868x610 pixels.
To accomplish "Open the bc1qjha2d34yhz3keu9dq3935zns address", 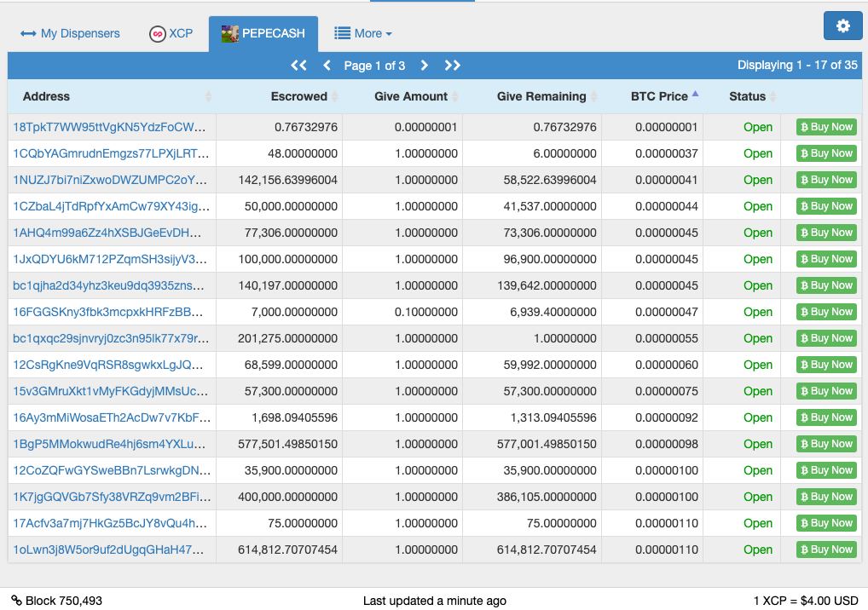I will pos(109,285).
